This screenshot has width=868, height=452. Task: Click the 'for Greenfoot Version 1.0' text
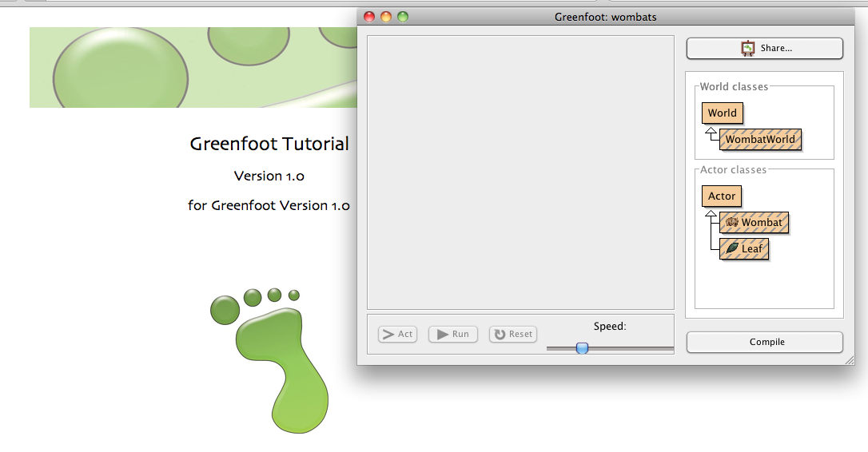click(269, 205)
